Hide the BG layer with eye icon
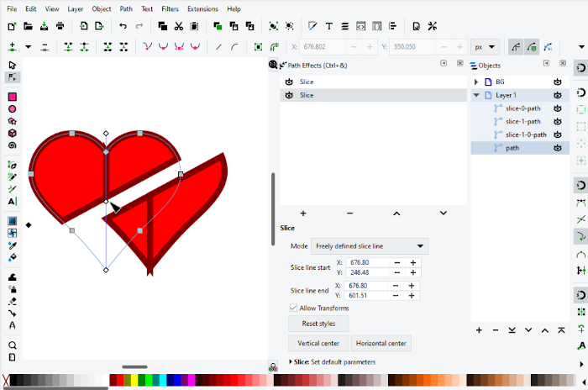The image size is (588, 390). (557, 82)
